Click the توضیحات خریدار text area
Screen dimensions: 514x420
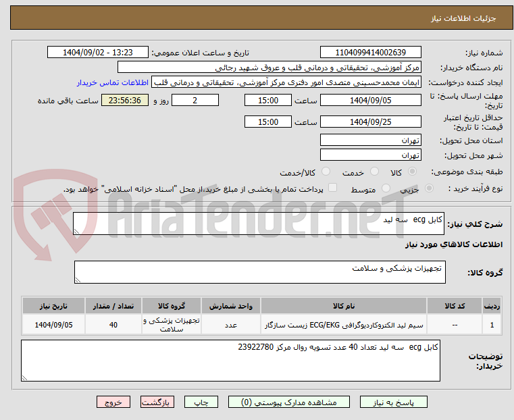pyautogui.click(x=230, y=361)
